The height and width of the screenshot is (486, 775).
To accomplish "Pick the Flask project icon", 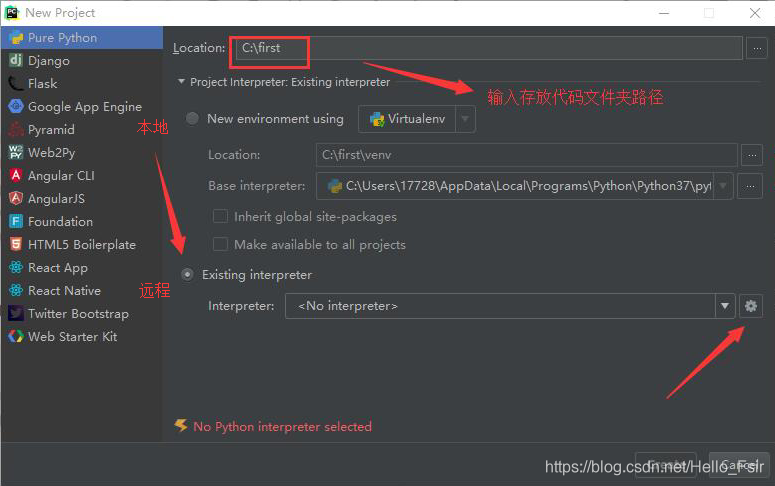I will click(x=16, y=84).
